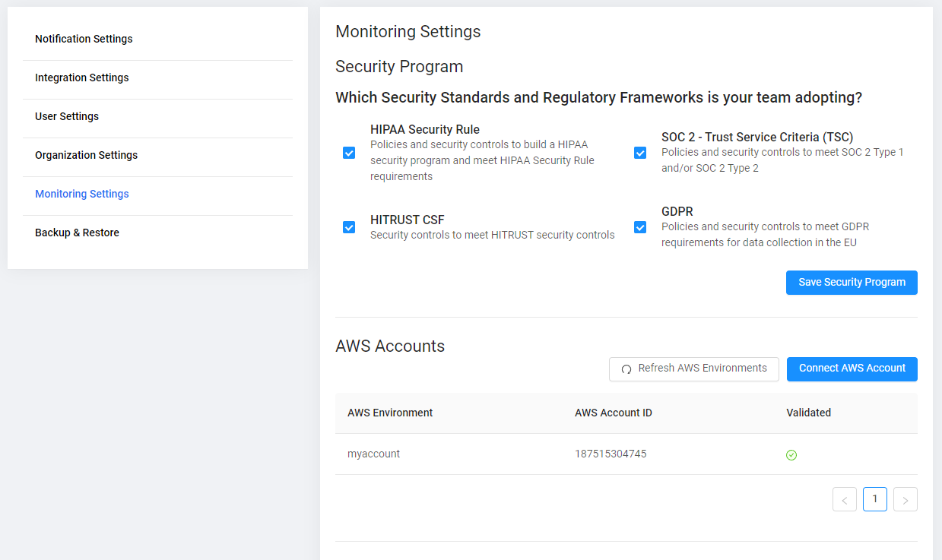Open Notification Settings in sidebar
The width and height of the screenshot is (942, 560).
pos(84,39)
